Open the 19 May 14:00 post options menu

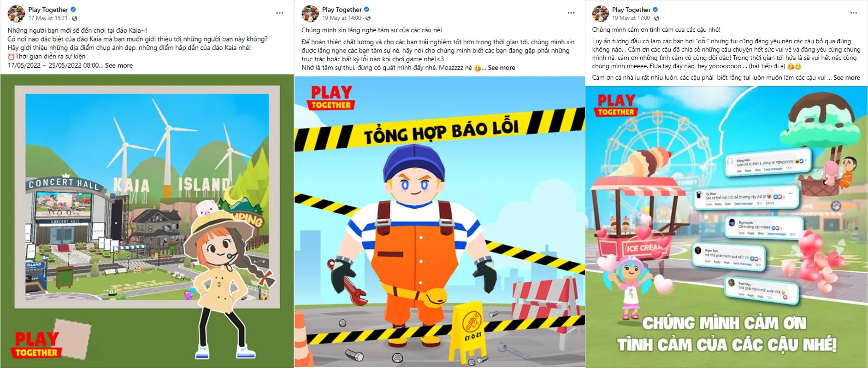click(x=571, y=13)
